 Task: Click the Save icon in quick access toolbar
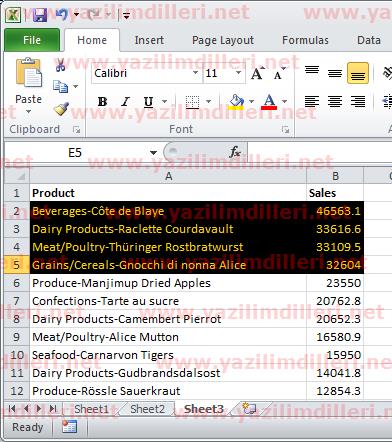[x=40, y=15]
